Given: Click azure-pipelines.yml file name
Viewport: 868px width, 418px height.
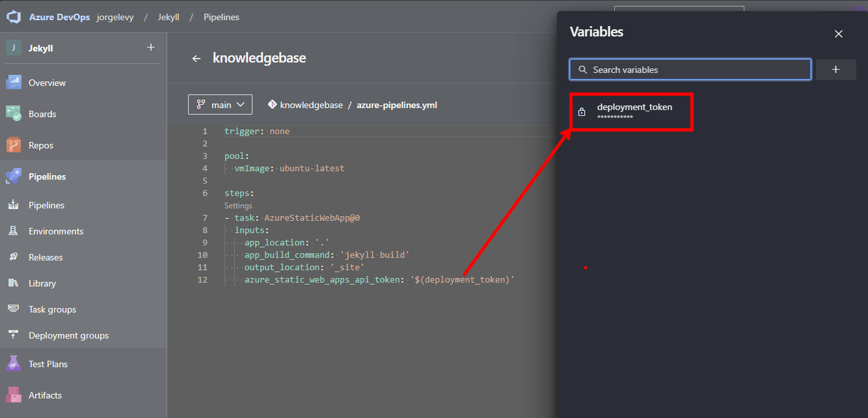Looking at the screenshot, I should (397, 105).
